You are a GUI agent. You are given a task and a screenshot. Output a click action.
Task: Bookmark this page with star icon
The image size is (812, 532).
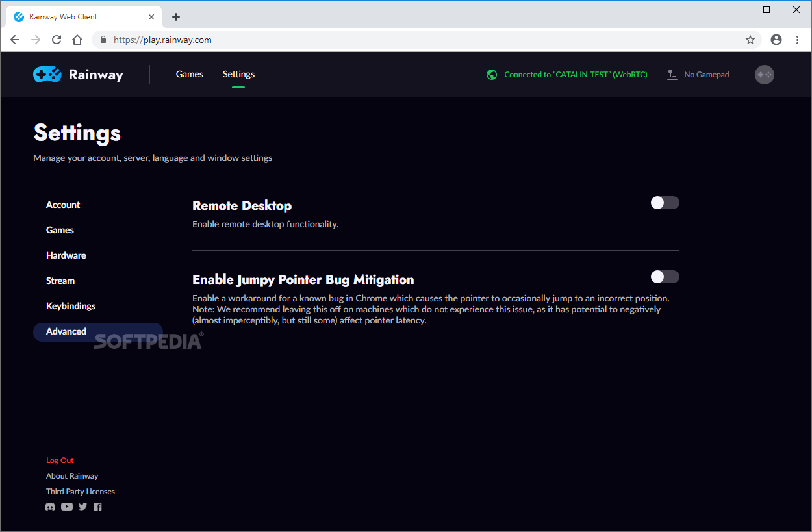(x=750, y=40)
